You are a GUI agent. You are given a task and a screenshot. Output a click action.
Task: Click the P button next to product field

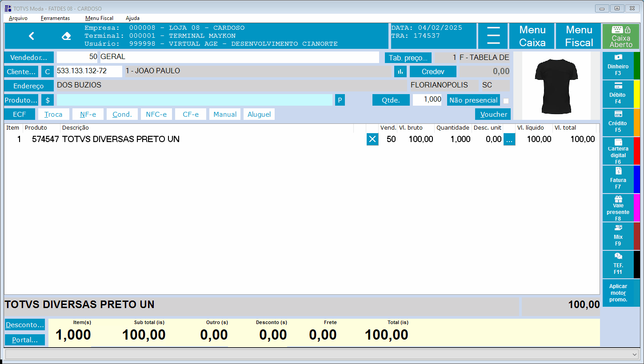340,100
